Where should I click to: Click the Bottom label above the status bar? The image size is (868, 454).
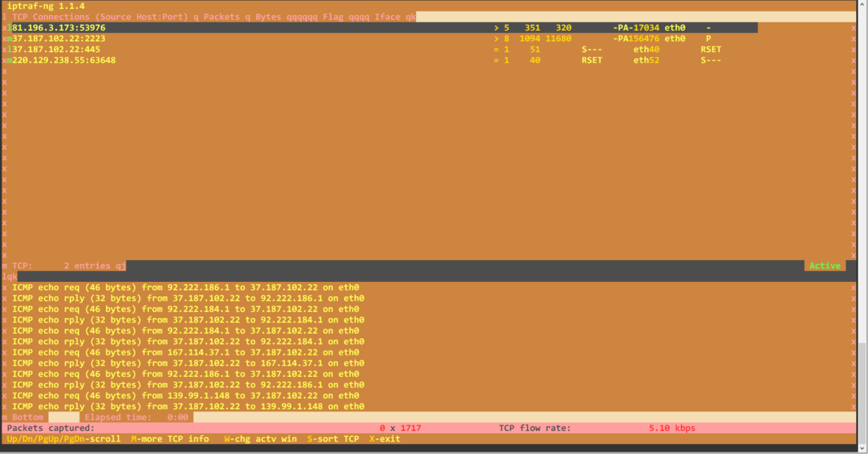click(26, 417)
